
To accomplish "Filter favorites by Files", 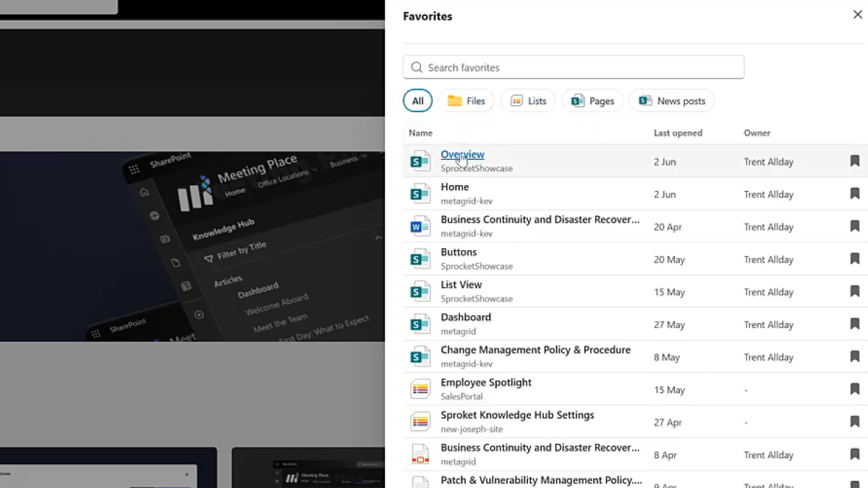I will click(466, 100).
